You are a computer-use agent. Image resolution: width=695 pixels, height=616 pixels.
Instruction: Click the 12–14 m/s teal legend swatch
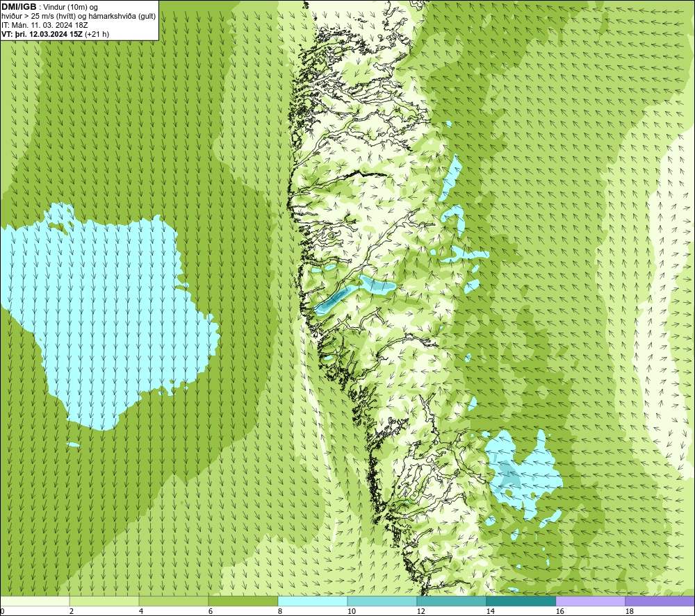[452, 601]
